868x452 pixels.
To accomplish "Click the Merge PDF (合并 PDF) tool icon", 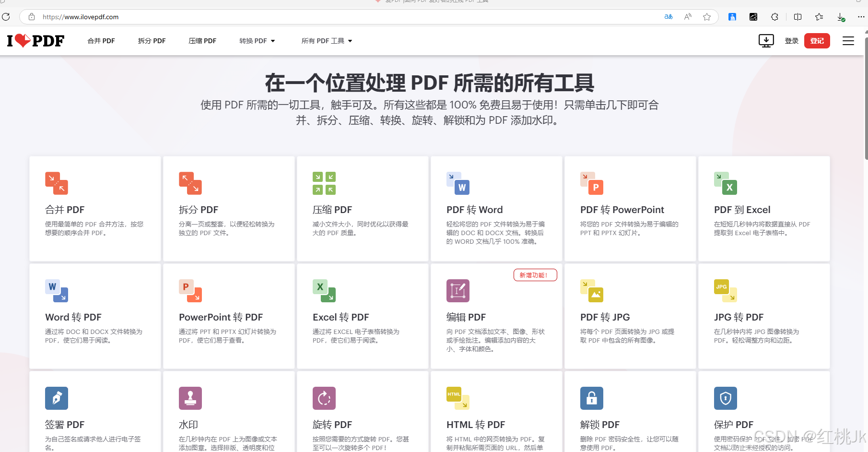I will point(57,183).
